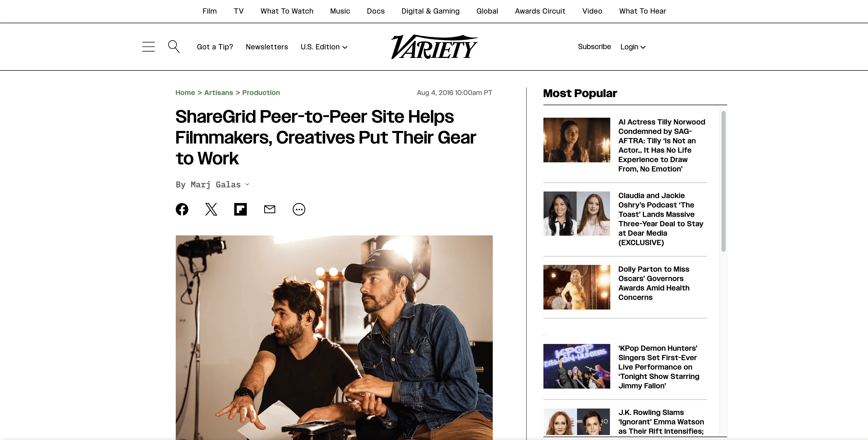Click the Subscribe link
Viewport: 868px width, 440px height.
pyautogui.click(x=594, y=47)
